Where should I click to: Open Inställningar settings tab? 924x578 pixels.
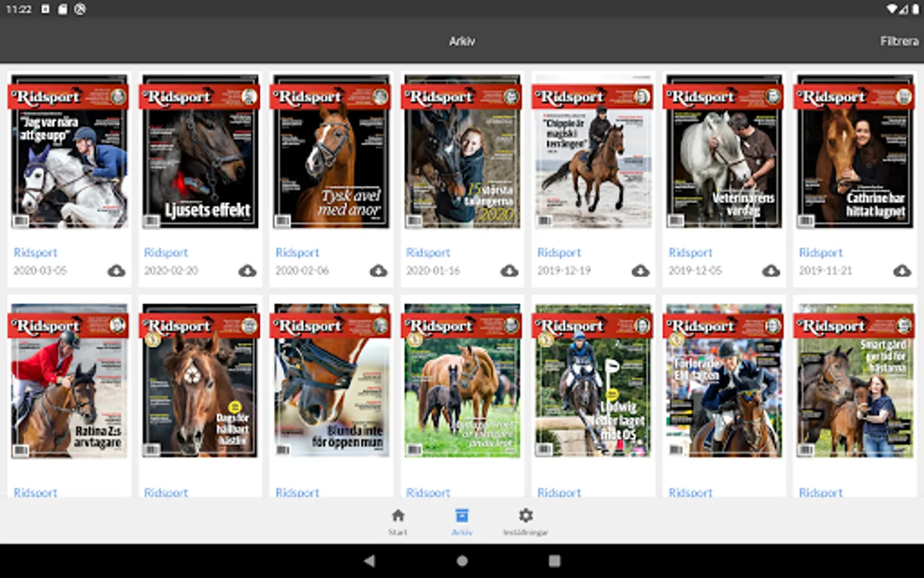[526, 521]
